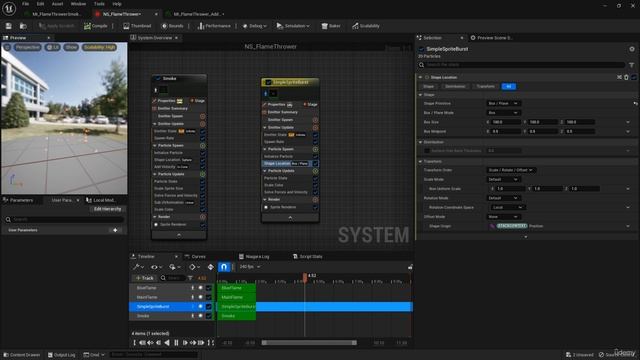The image size is (640, 360).
Task: Click the Add Track button
Action: point(144,278)
